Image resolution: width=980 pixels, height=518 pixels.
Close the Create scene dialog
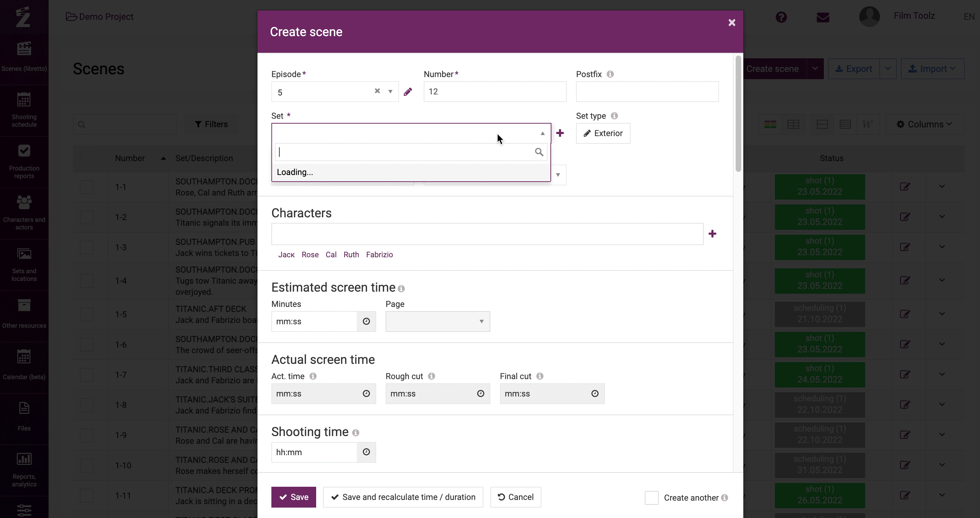[x=732, y=23]
